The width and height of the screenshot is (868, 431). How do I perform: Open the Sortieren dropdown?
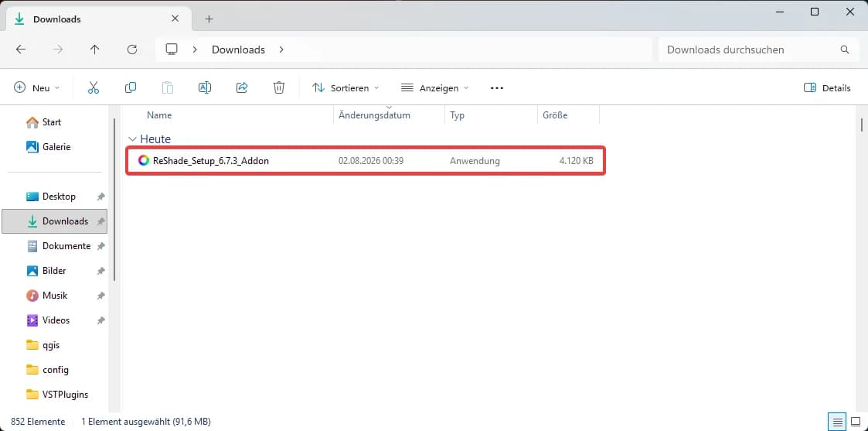(x=346, y=87)
